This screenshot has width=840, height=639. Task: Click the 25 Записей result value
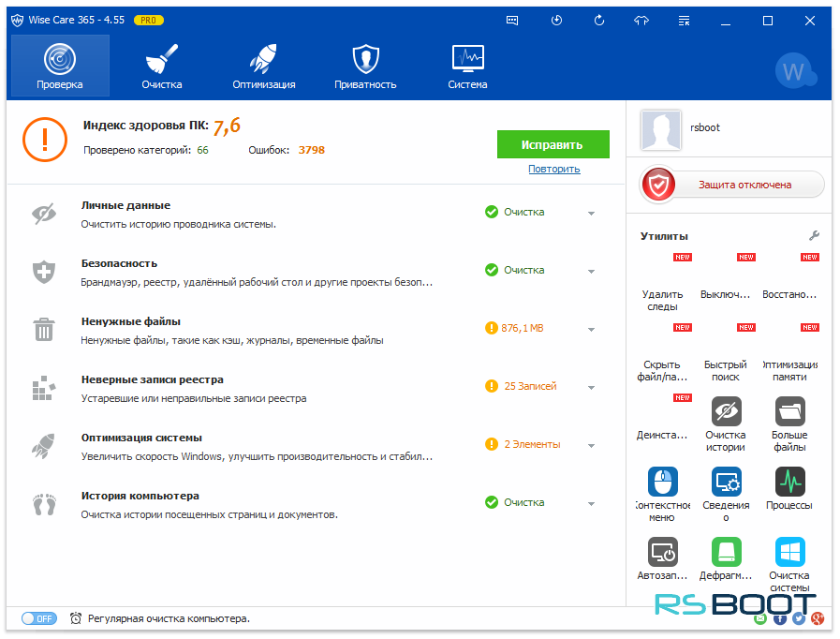pos(530,386)
